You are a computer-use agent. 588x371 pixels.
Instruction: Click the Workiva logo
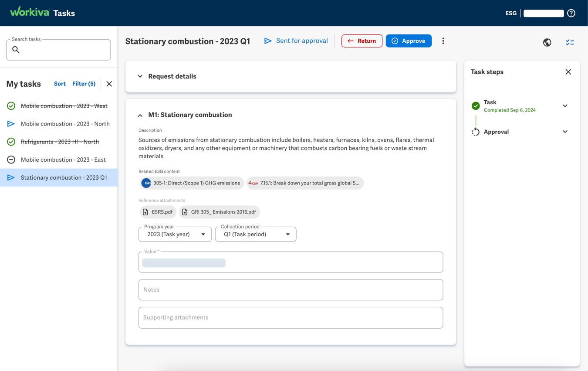coord(30,12)
